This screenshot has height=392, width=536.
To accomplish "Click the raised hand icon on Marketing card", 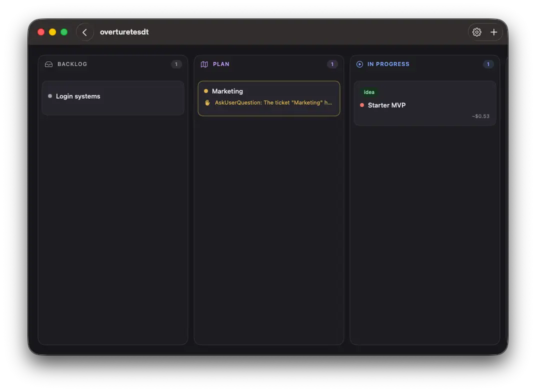I will 207,102.
